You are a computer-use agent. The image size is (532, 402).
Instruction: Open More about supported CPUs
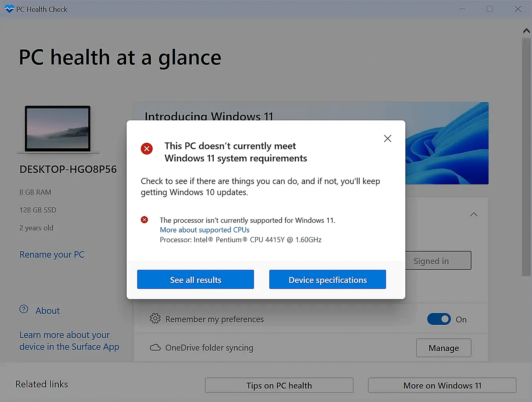[x=204, y=230]
